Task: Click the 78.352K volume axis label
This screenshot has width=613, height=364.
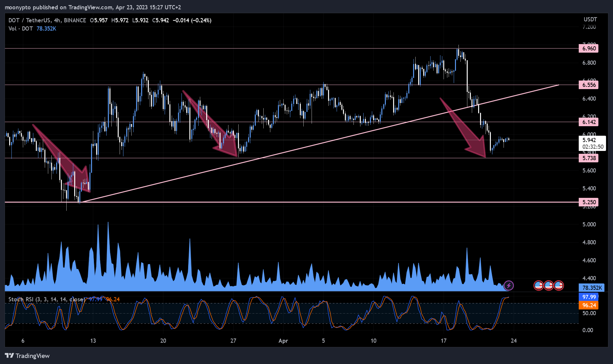Action: tap(592, 288)
